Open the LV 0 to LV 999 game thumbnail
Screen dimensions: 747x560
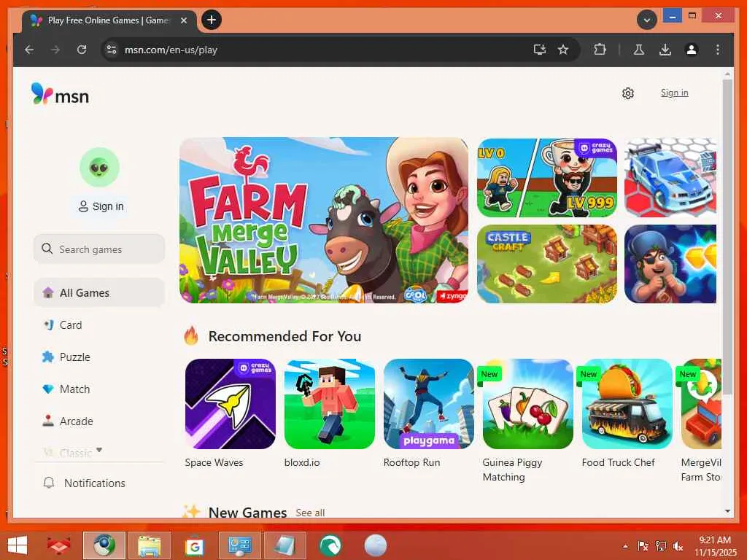547,178
